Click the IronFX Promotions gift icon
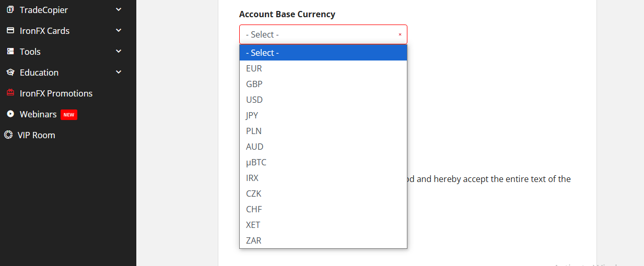The width and height of the screenshot is (644, 266). (10, 93)
